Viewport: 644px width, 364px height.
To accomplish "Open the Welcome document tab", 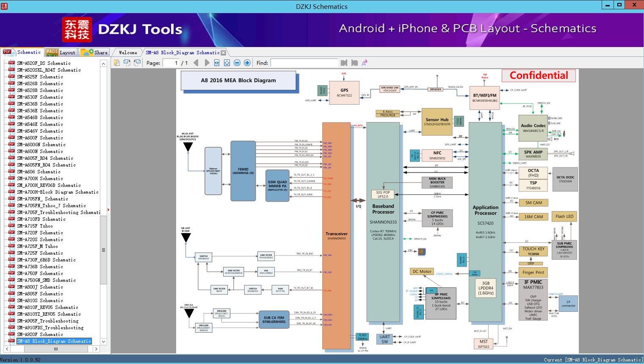I will pyautogui.click(x=128, y=53).
